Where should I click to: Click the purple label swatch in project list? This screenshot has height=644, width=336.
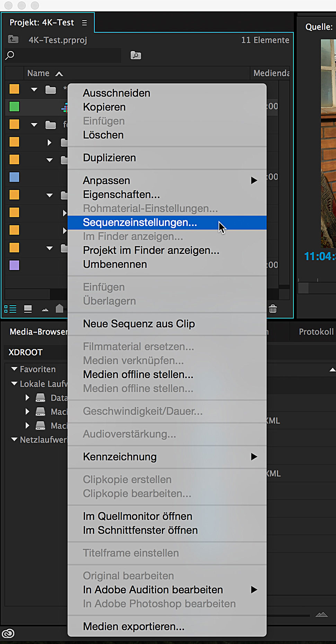point(14,266)
